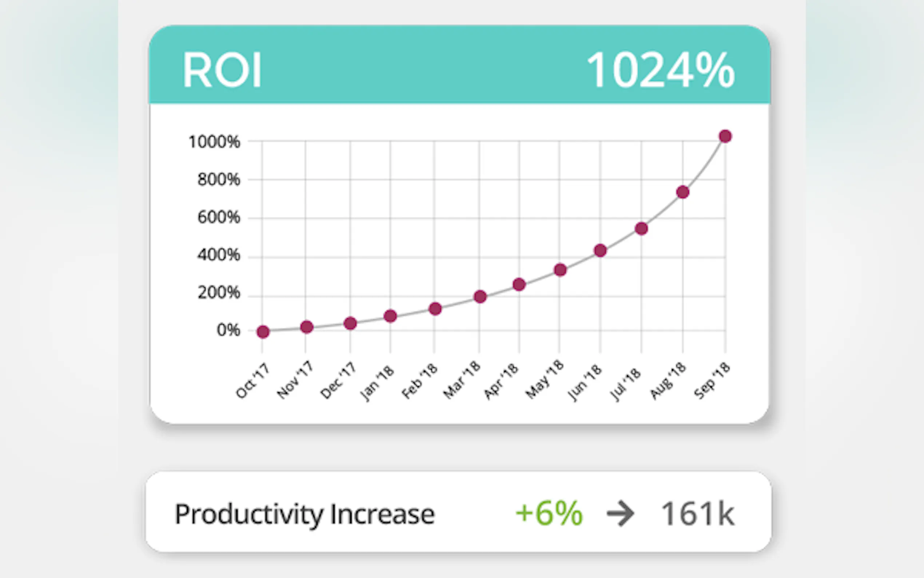This screenshot has width=924, height=578.
Task: Click the Sep '18 data point
Action: (725, 136)
